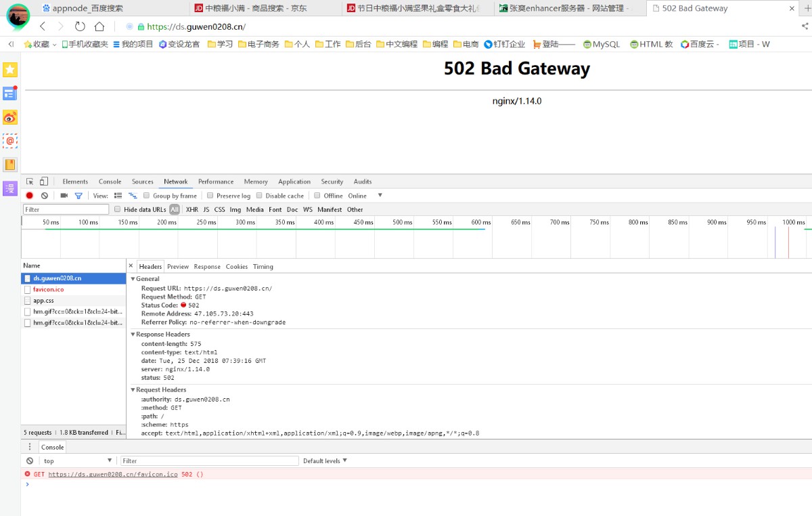This screenshot has height=516, width=812.
Task: Click the favicon.ico URL link in the console
Action: (x=112, y=475)
